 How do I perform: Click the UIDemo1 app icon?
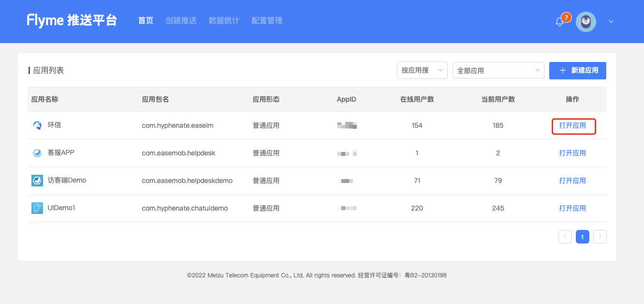[x=37, y=208]
